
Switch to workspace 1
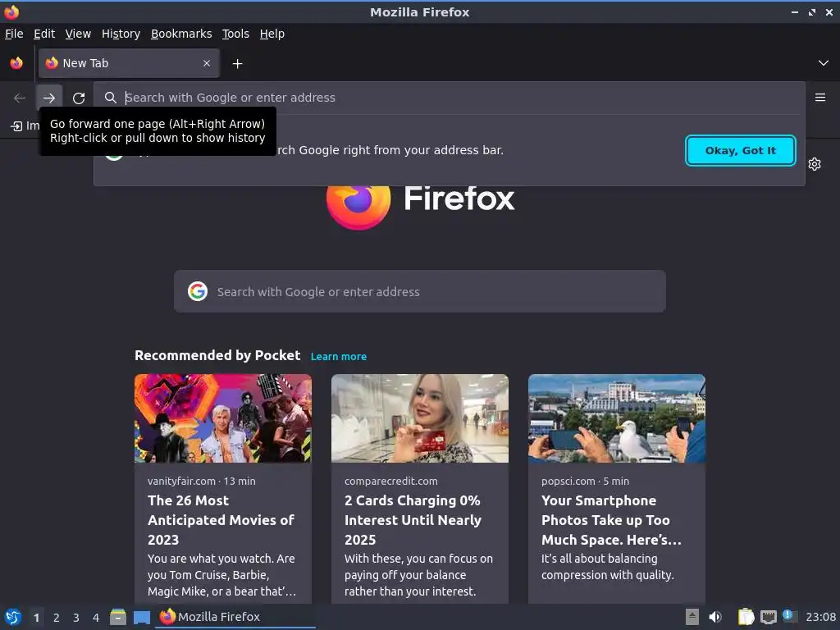(x=36, y=618)
